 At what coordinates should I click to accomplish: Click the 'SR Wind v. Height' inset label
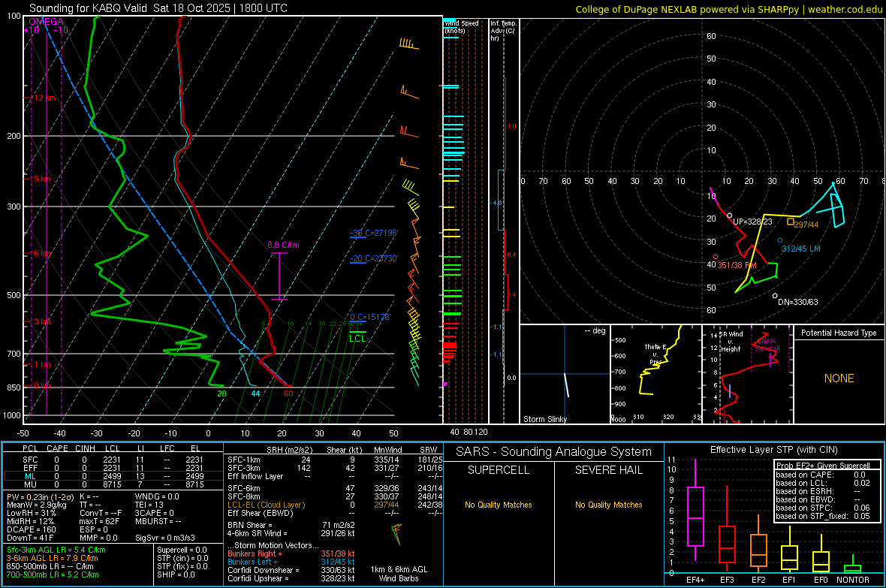pos(731,342)
